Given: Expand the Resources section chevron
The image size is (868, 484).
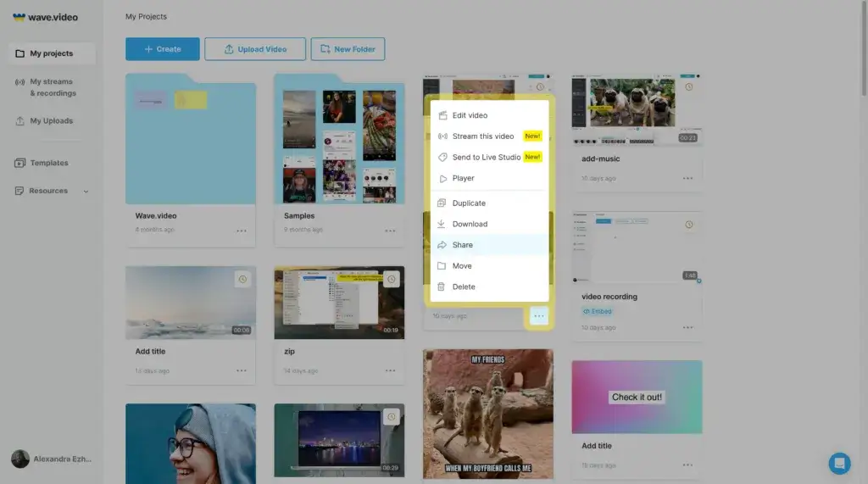Looking at the screenshot, I should [x=86, y=191].
